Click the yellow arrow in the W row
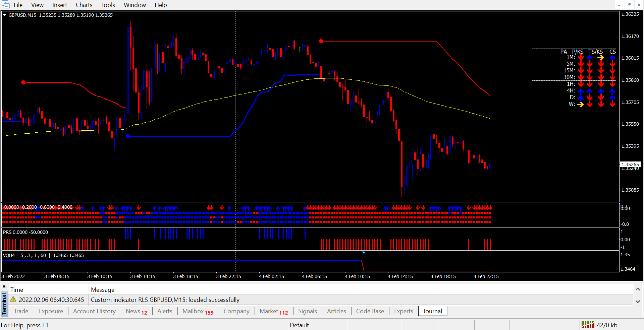The width and height of the screenshot is (644, 330). click(x=581, y=104)
